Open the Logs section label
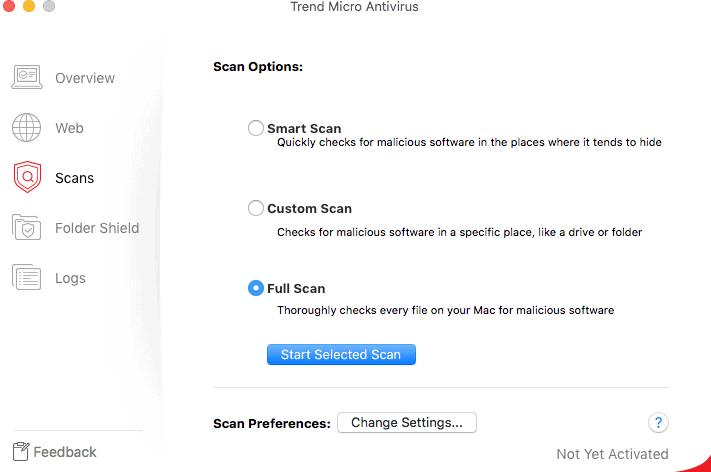This screenshot has width=711, height=472. (x=70, y=278)
